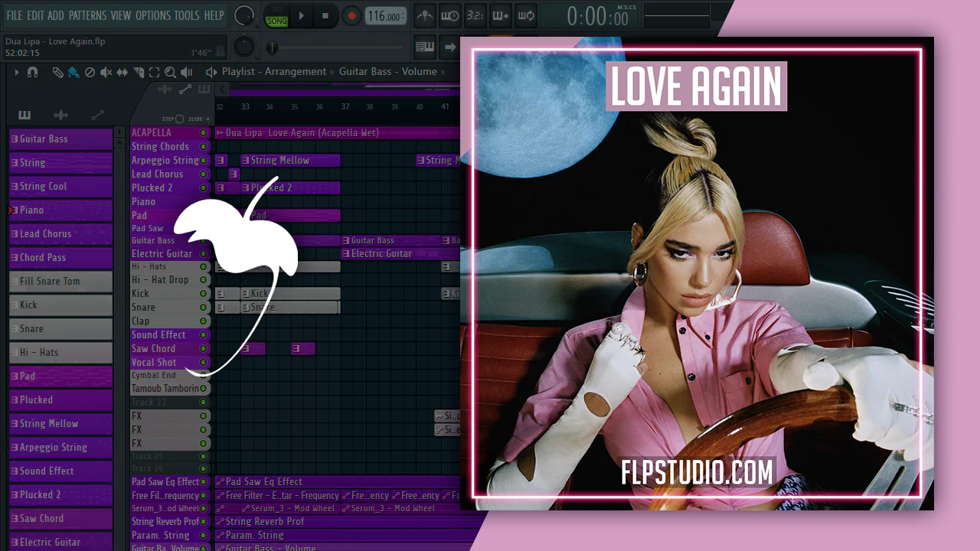Viewport: 980px width, 551px height.
Task: Click the main volume knob
Action: (x=244, y=15)
